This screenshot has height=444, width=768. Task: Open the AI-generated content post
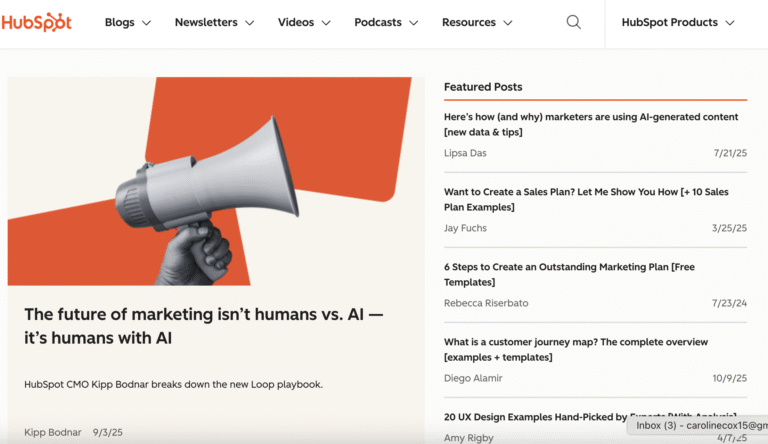point(591,124)
